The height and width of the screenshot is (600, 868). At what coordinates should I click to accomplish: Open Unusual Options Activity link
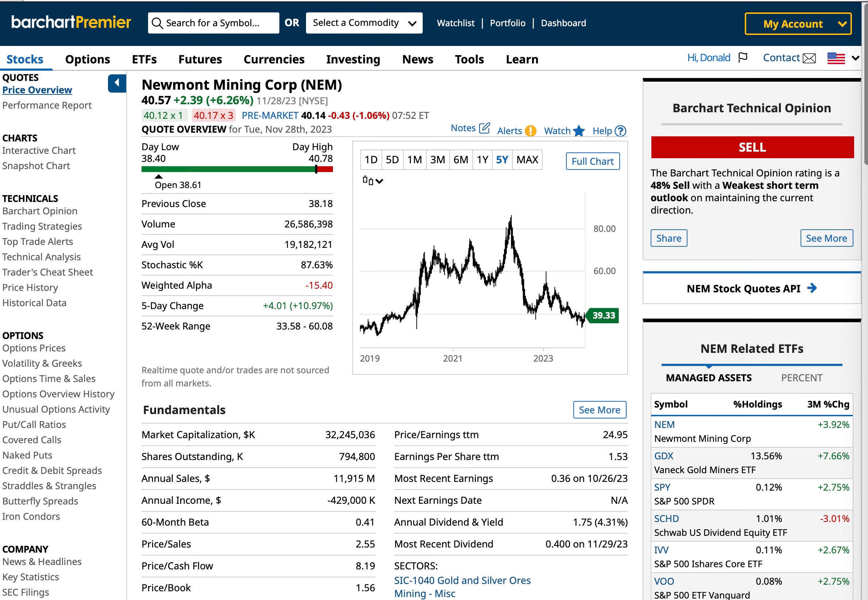(x=56, y=409)
